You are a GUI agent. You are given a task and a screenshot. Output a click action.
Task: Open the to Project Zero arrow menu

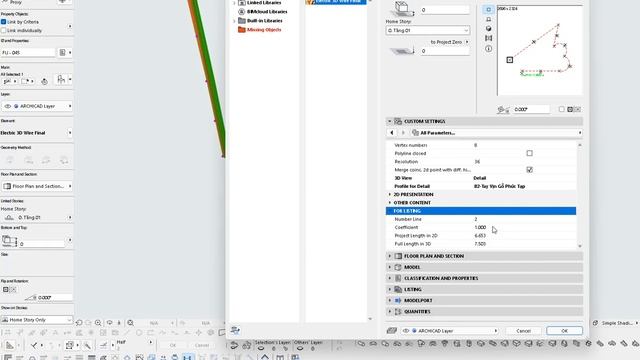coord(467,42)
